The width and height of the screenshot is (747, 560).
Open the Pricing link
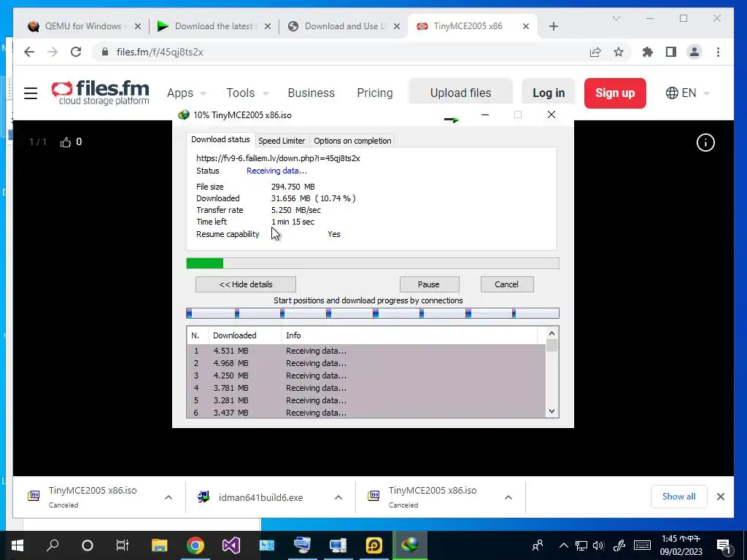pyautogui.click(x=374, y=93)
